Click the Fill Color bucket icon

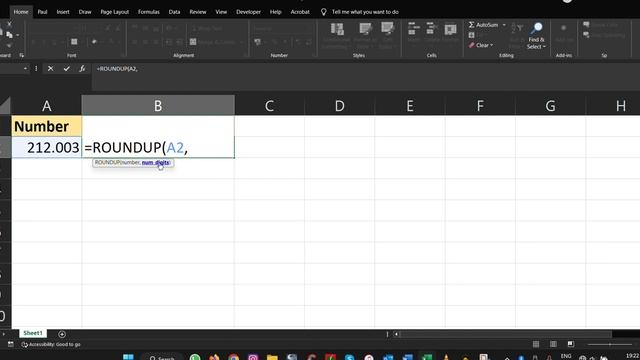(94, 42)
